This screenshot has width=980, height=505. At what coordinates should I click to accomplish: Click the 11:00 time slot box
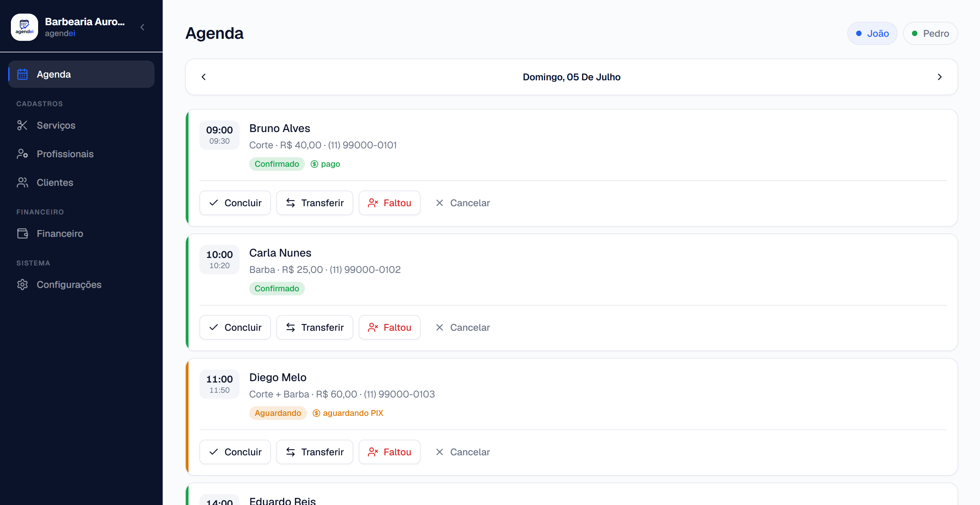[219, 384]
